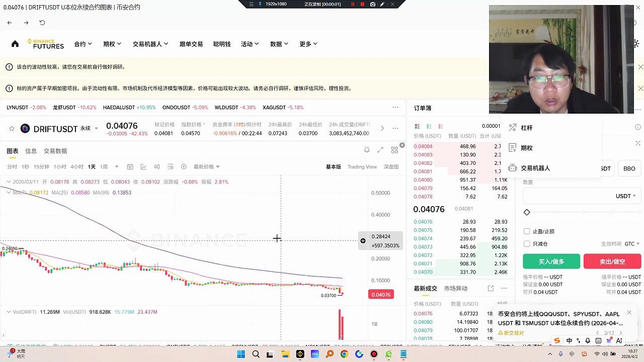Open the DRIFTUSDT pair selector dropdown
The width and height of the screenshot is (644, 362).
[96, 129]
